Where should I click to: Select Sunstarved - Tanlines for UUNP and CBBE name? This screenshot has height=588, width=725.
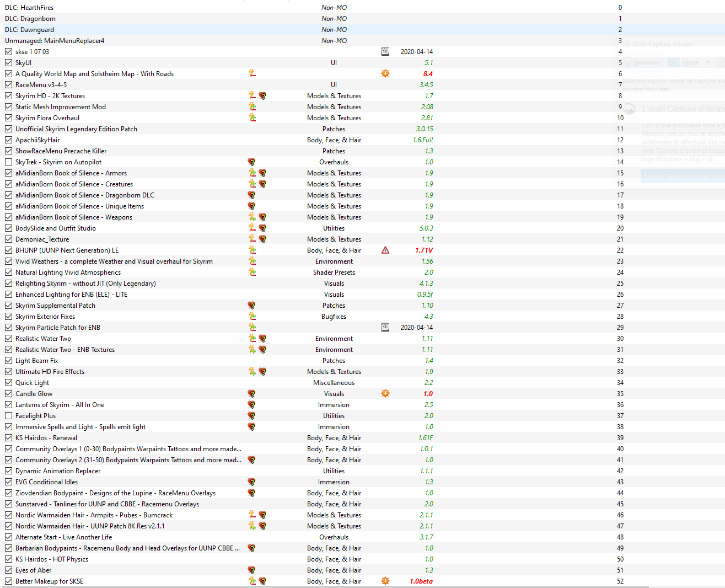point(107,504)
